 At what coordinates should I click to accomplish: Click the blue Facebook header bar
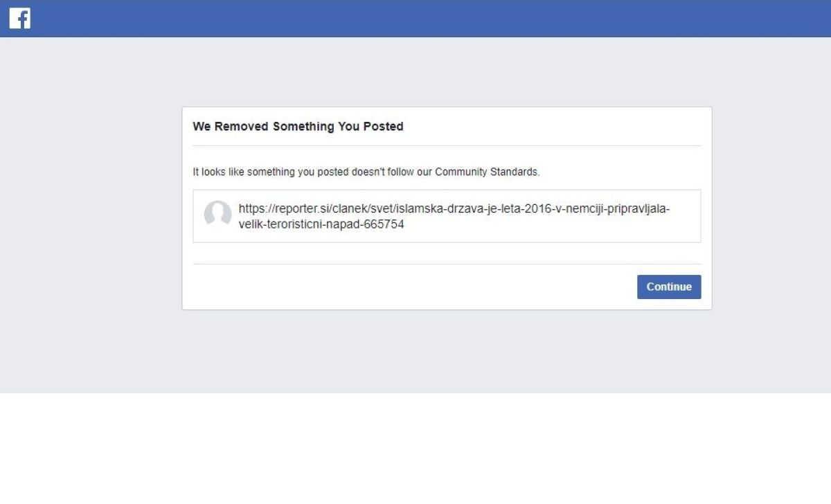click(x=415, y=18)
